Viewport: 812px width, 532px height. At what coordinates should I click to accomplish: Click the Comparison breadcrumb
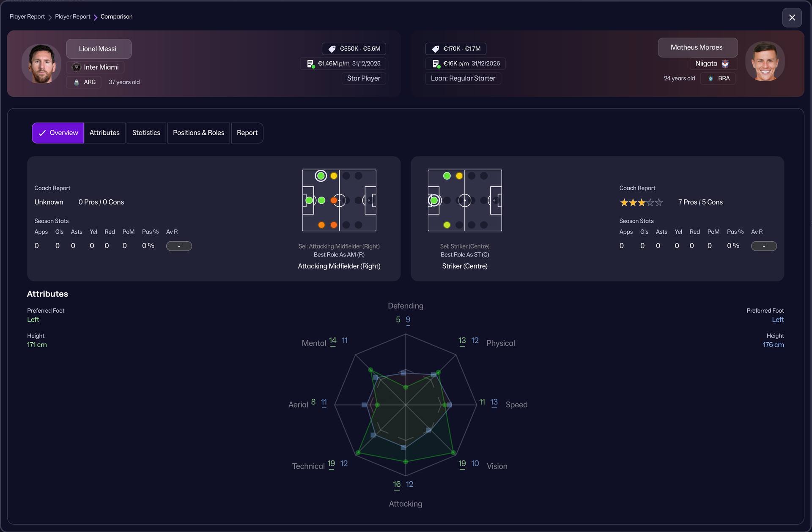click(x=116, y=16)
